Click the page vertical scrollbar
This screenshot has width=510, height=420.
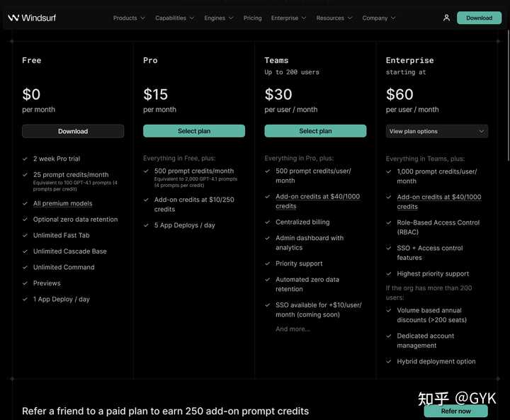pos(508,94)
